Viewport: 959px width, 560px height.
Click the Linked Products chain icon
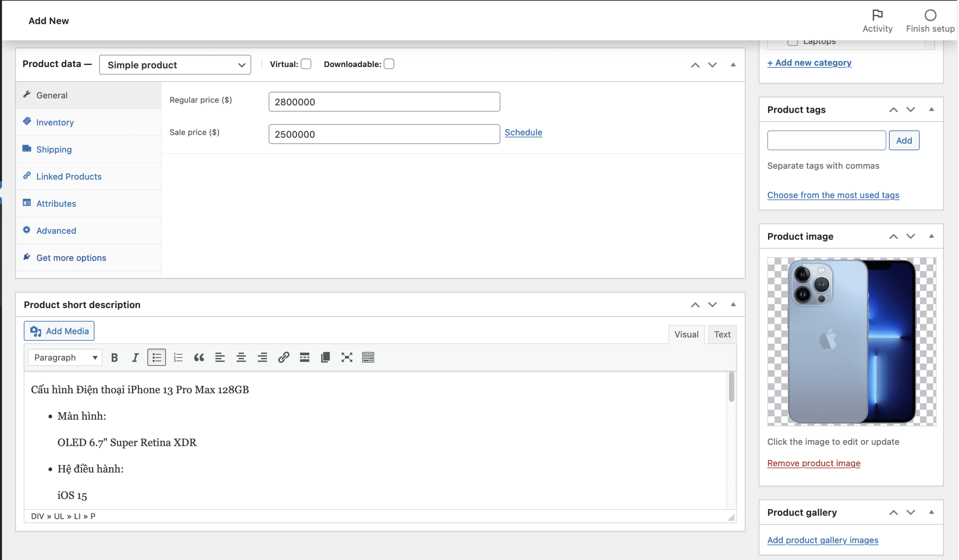click(27, 176)
